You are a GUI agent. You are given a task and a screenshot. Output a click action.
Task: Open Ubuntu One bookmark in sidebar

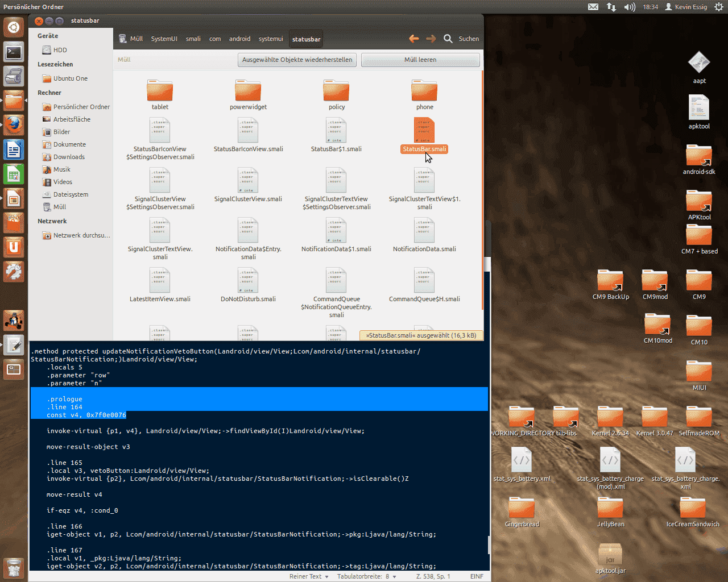[x=65, y=78]
